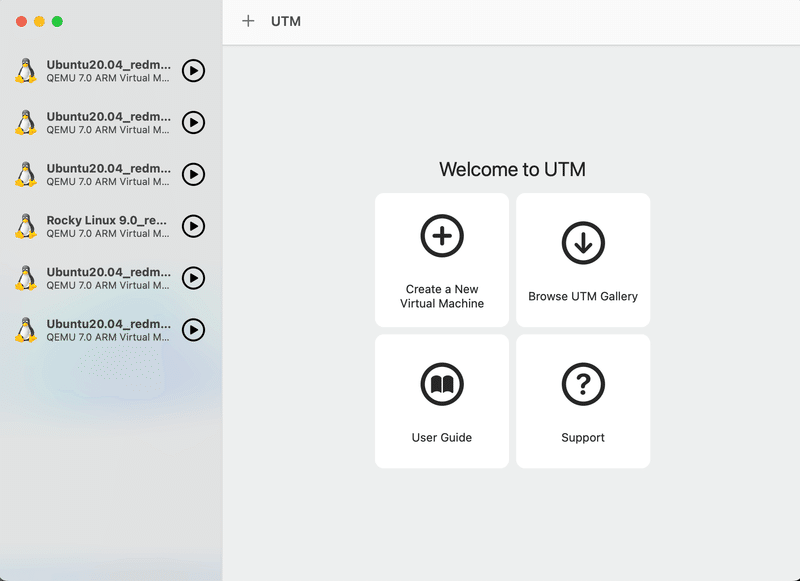Start the Rocky Linux 9.0 VM with its play button
The height and width of the screenshot is (581, 800).
[193, 226]
